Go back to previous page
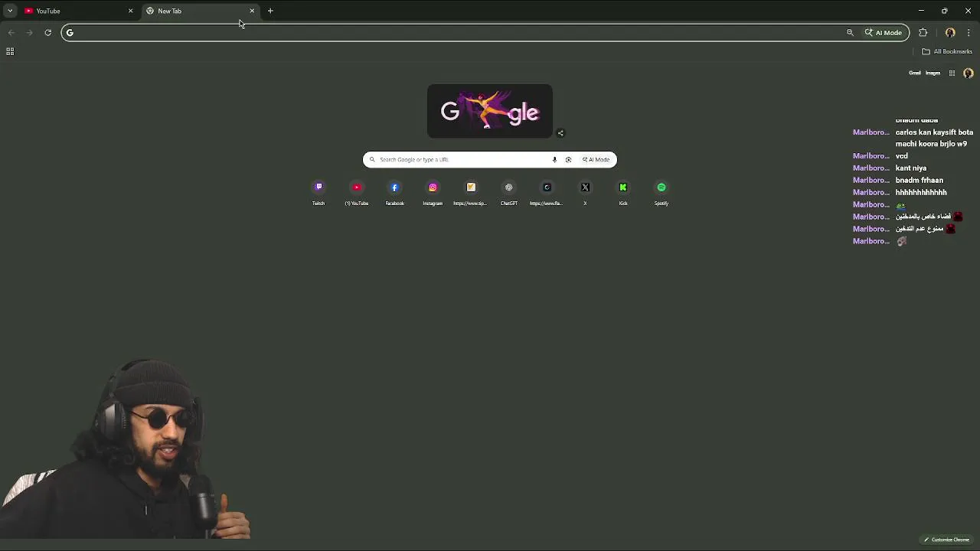This screenshot has height=551, width=980. pos(11,33)
